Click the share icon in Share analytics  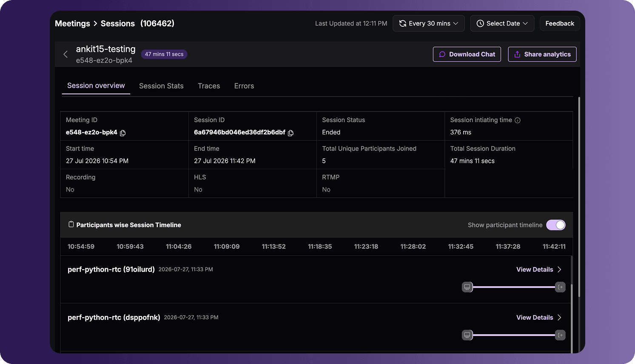pyautogui.click(x=517, y=54)
